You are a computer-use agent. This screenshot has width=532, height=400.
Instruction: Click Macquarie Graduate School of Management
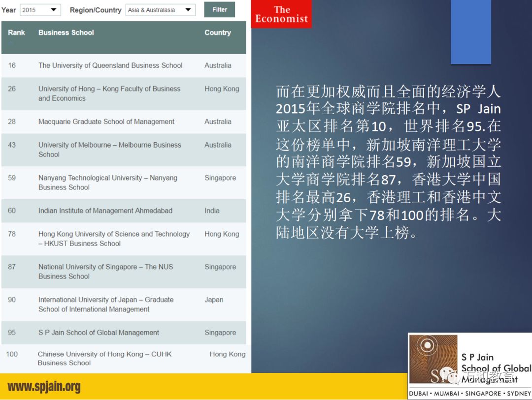[x=106, y=122]
